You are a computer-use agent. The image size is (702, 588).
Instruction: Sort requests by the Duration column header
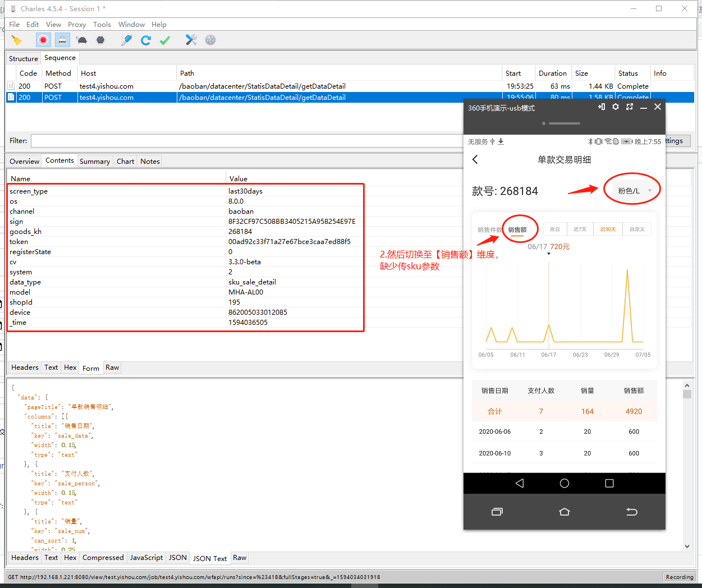click(553, 73)
